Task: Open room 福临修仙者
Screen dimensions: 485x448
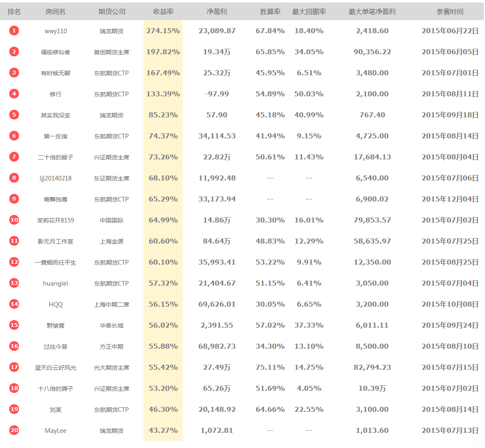Action: [x=56, y=52]
